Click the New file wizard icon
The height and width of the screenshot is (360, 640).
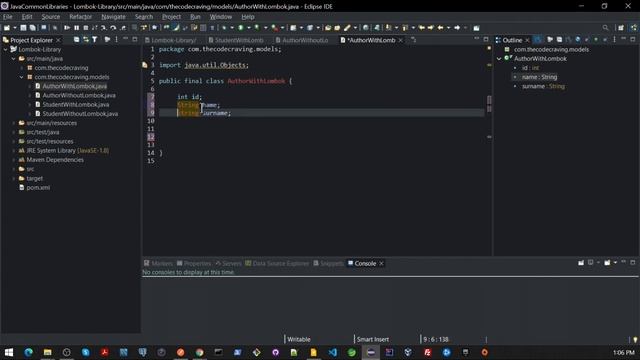coord(7,28)
